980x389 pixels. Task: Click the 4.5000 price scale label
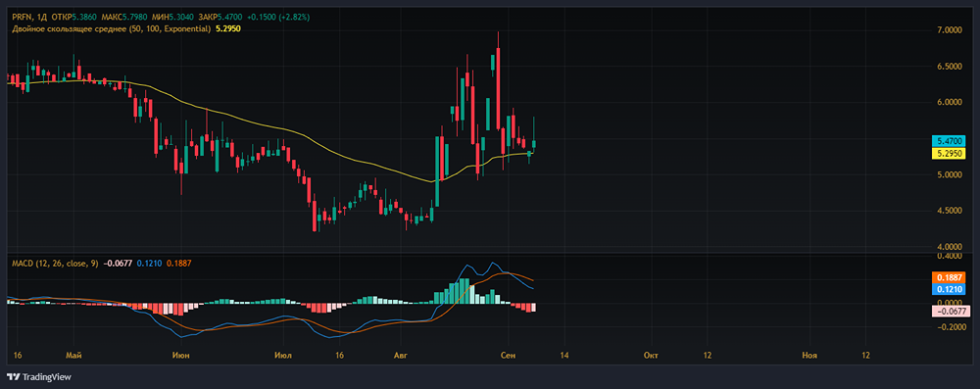tap(950, 212)
